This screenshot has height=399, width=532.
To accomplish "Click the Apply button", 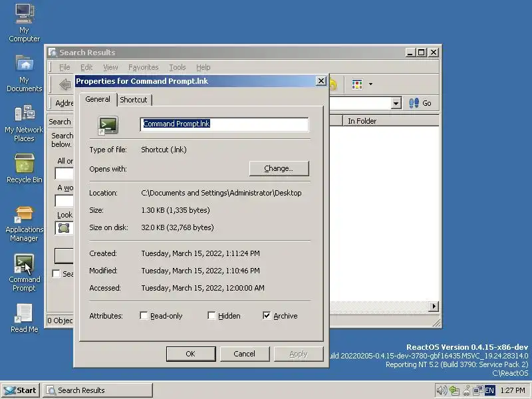I will 299,354.
